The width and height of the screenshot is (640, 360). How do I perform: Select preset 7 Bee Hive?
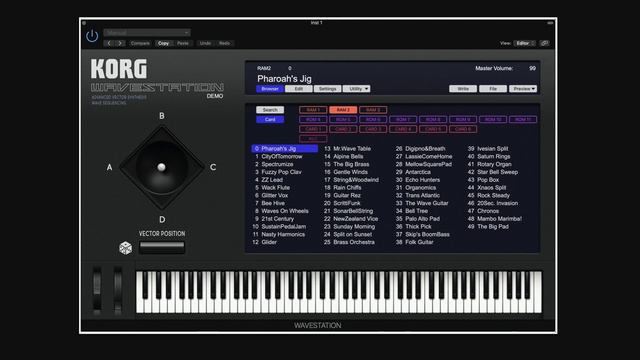pos(270,203)
